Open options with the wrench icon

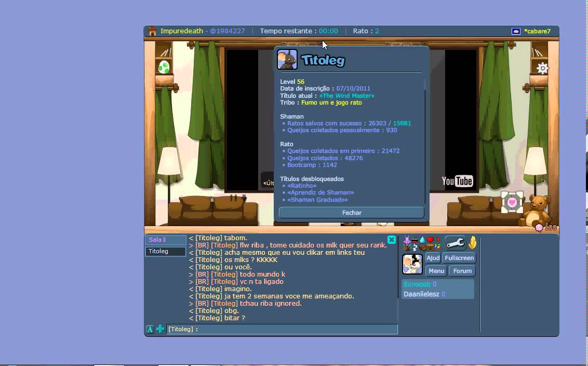pyautogui.click(x=456, y=243)
